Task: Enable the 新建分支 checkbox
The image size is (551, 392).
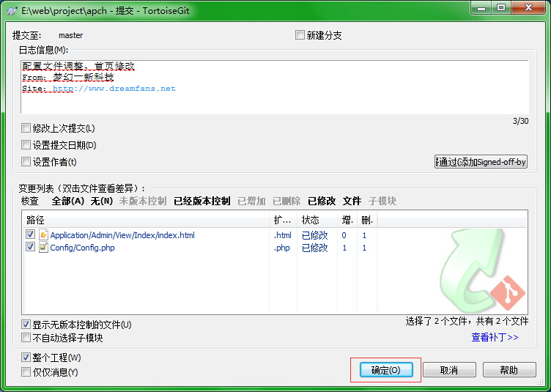Action: point(300,35)
